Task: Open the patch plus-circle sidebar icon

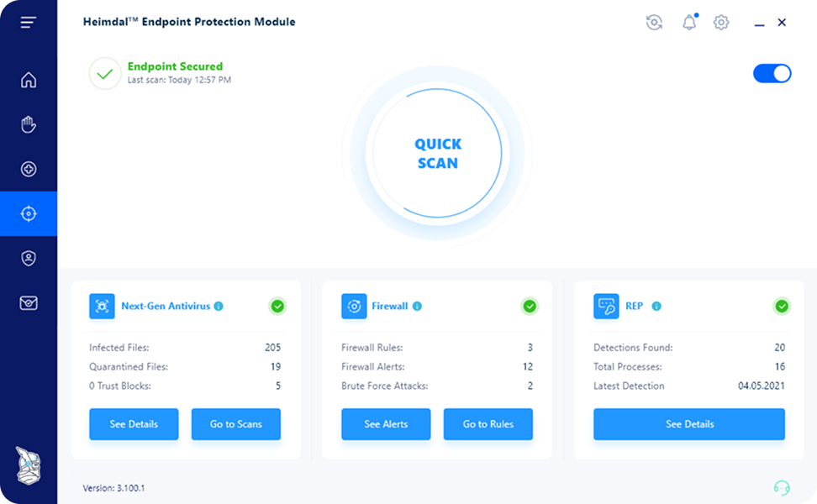Action: tap(29, 169)
